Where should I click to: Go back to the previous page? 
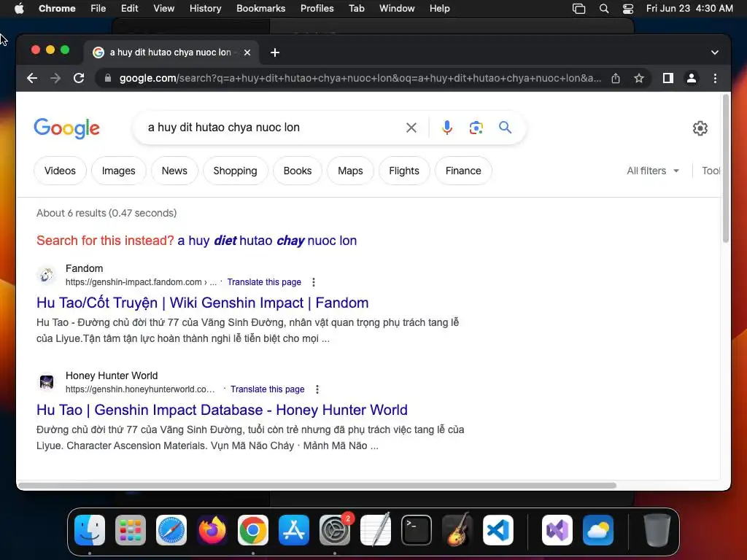pyautogui.click(x=32, y=78)
